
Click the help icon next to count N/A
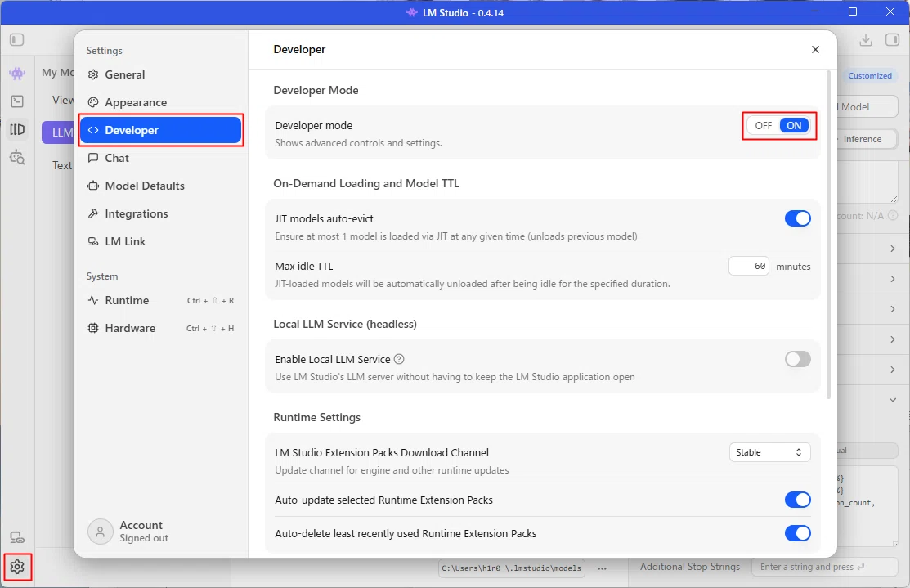click(893, 215)
